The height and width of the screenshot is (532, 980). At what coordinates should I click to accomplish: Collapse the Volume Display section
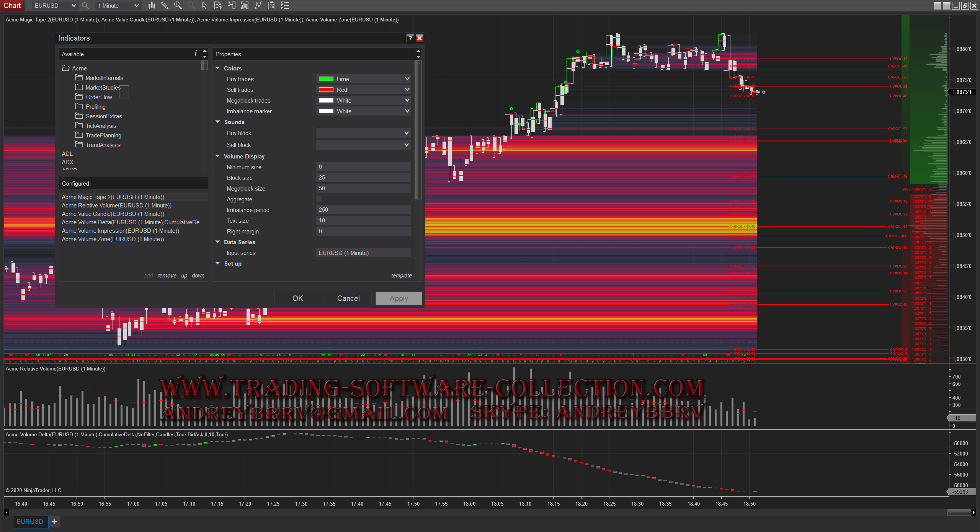(x=218, y=156)
